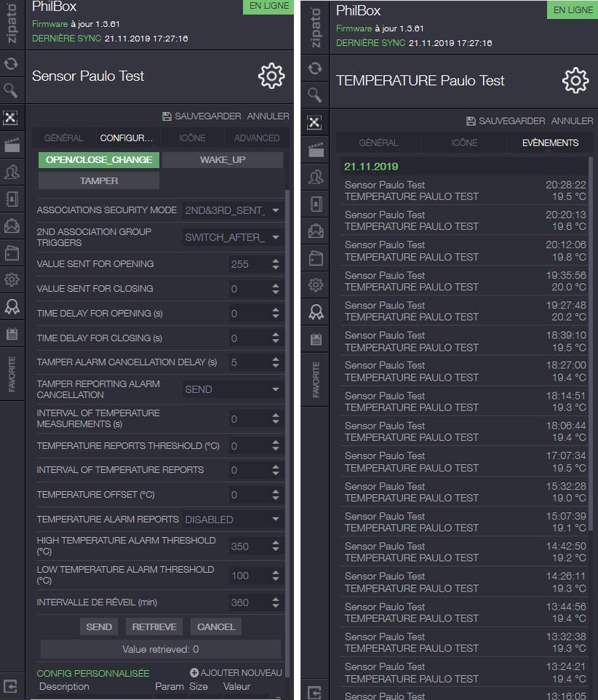Open Tamper Reporting Alarm Cancellation dropdown
The width and height of the screenshot is (598, 700).
tap(232, 389)
